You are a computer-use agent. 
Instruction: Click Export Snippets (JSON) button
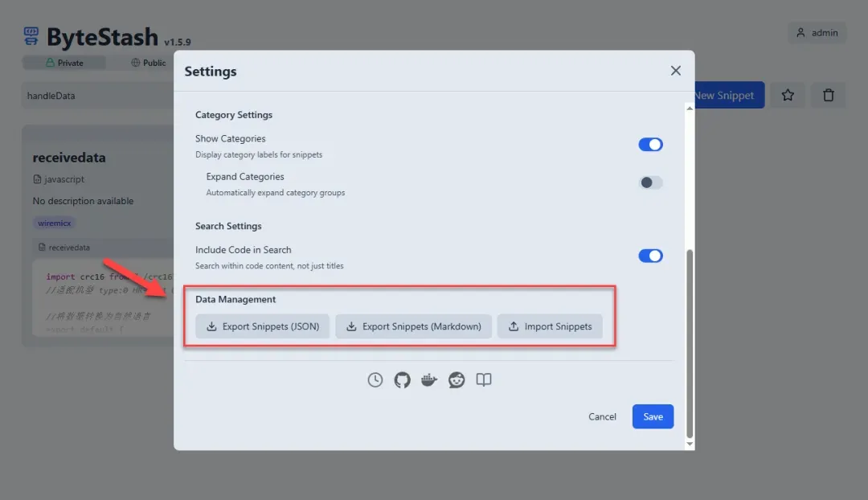coord(262,326)
